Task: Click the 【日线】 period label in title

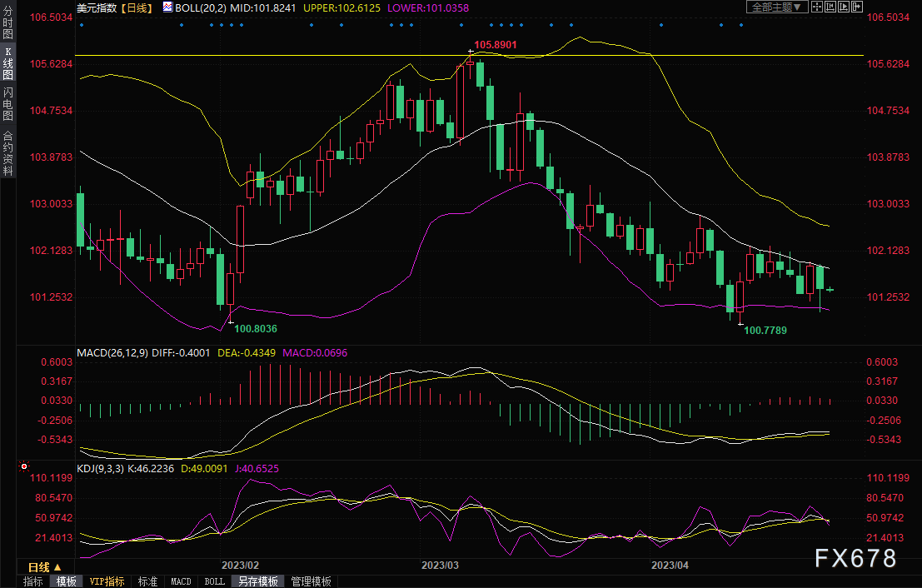Action: (137, 7)
